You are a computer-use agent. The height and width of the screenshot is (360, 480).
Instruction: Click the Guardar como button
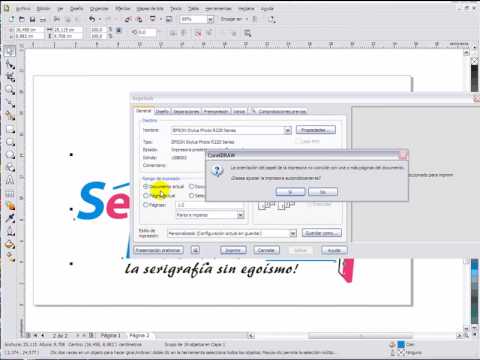click(322, 233)
